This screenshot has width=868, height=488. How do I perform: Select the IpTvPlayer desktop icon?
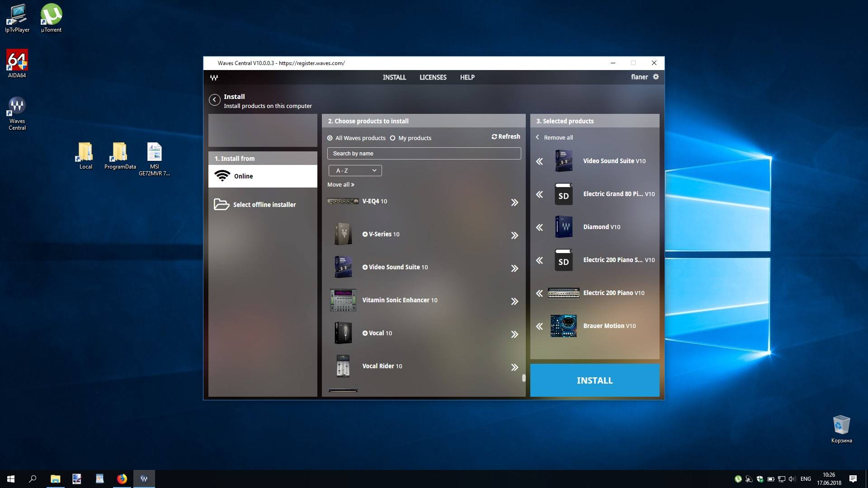[17, 18]
